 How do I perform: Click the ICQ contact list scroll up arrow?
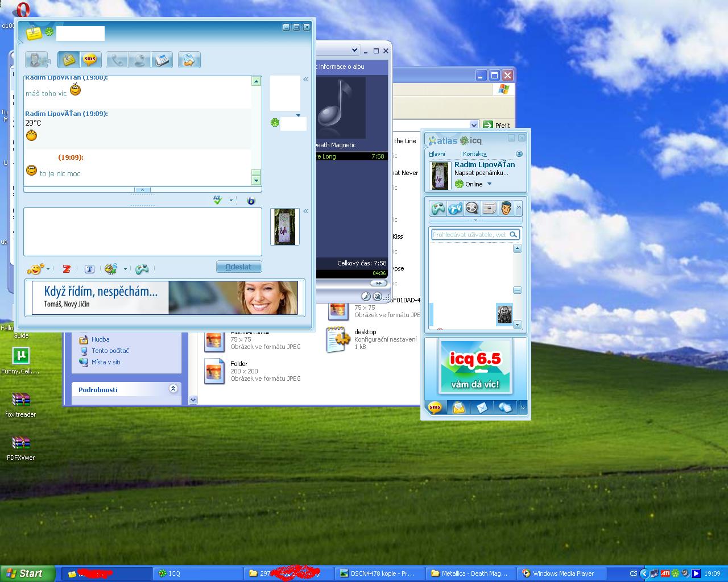(x=517, y=248)
